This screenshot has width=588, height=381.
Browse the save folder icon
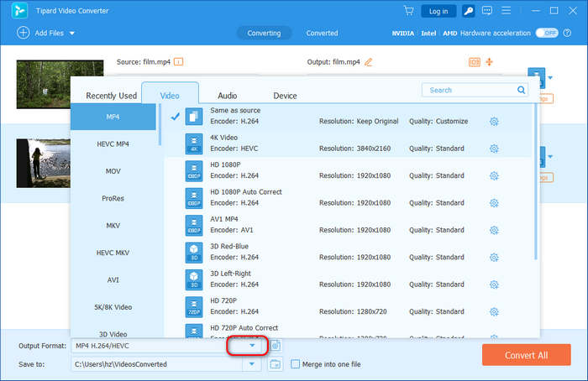pyautogui.click(x=276, y=364)
